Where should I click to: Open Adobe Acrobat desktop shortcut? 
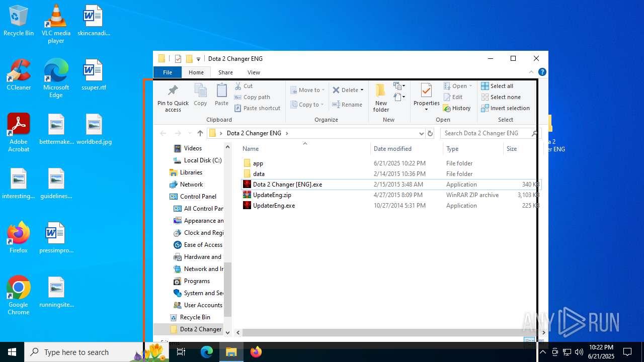19,132
